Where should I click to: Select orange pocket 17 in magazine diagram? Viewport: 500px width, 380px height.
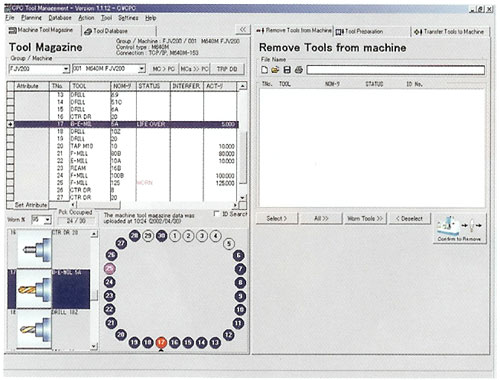[x=161, y=342]
